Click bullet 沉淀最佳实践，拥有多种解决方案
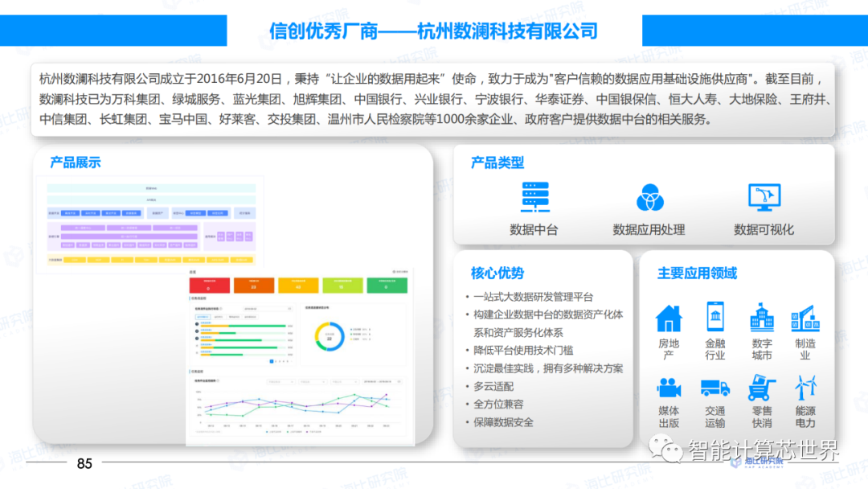868x489 pixels. (548, 368)
